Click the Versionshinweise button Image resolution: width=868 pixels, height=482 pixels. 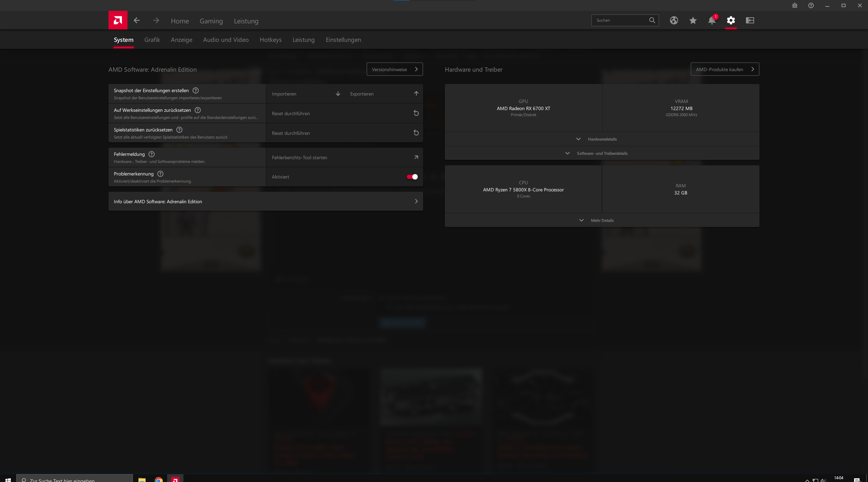click(x=394, y=69)
